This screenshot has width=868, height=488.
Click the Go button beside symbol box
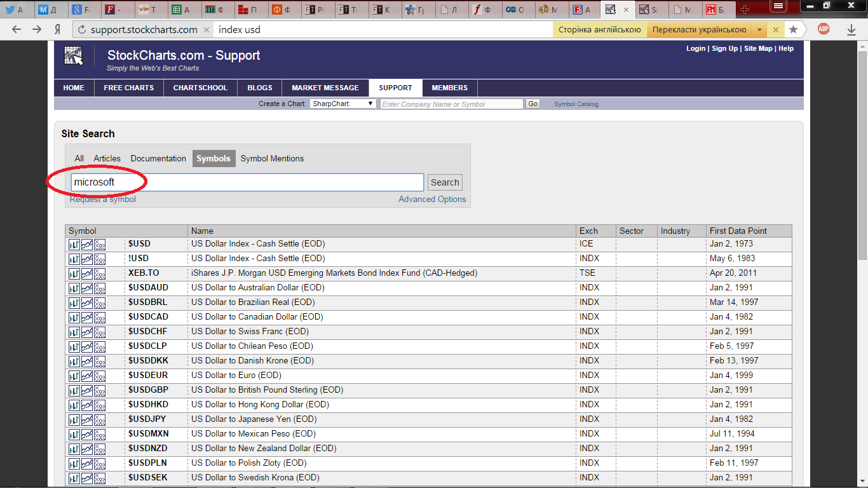pos(532,104)
